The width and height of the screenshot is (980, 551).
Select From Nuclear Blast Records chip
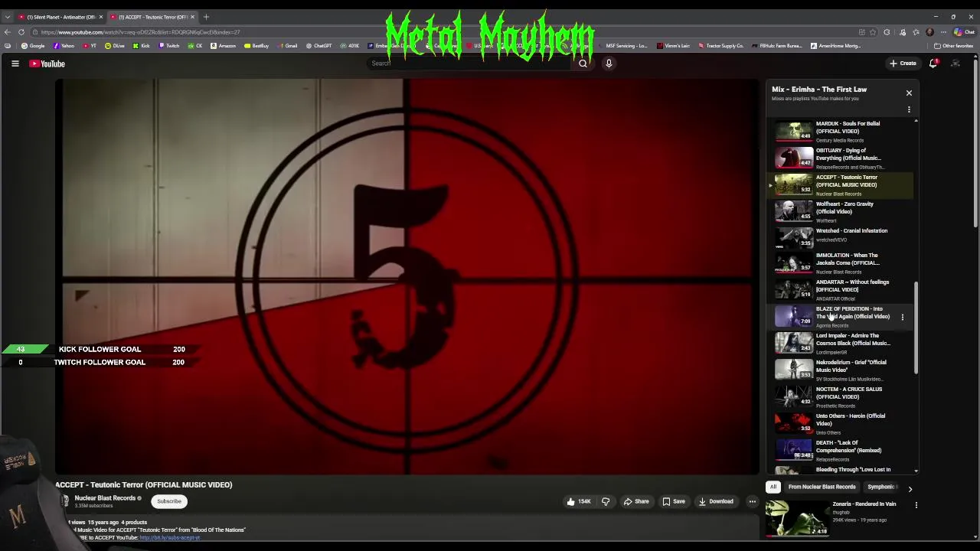(822, 487)
